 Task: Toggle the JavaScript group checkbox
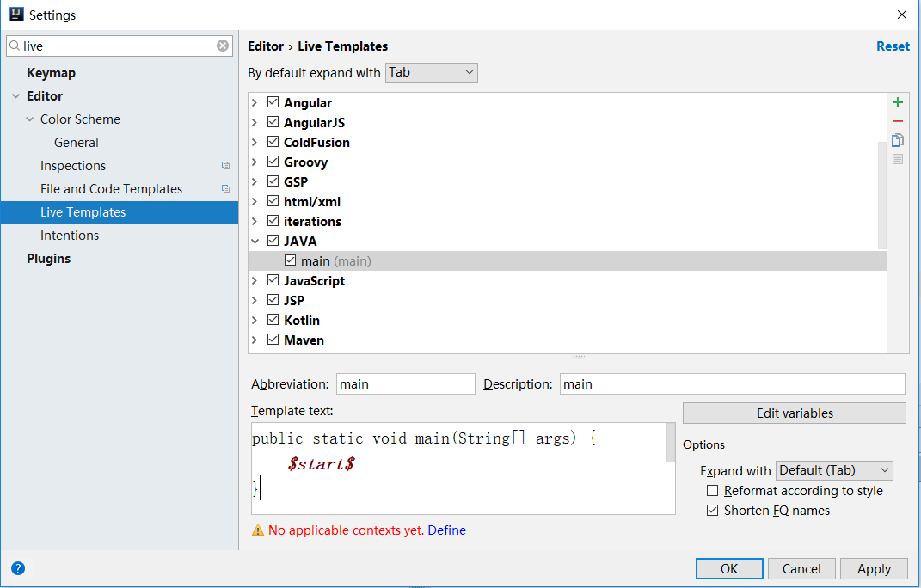(x=273, y=280)
